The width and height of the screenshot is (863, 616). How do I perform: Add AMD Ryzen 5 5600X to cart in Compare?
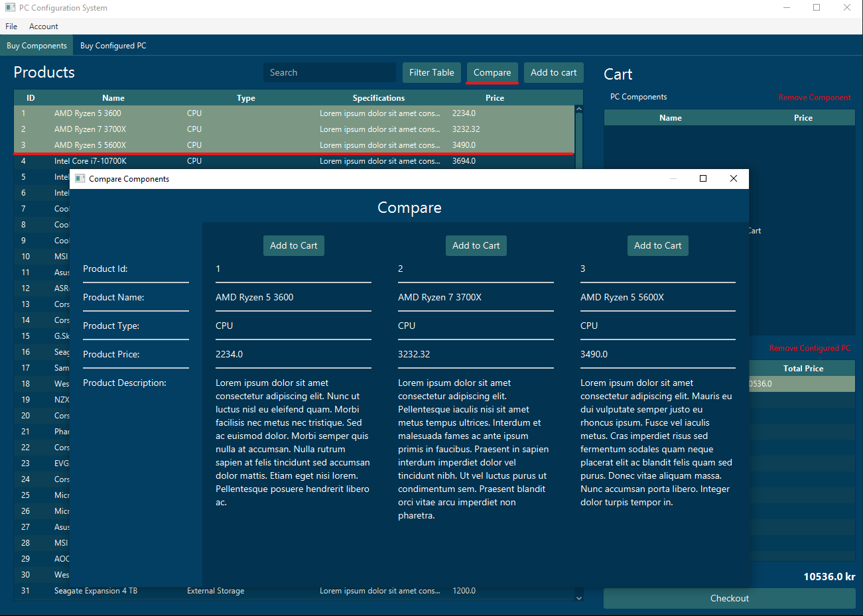pyautogui.click(x=658, y=245)
